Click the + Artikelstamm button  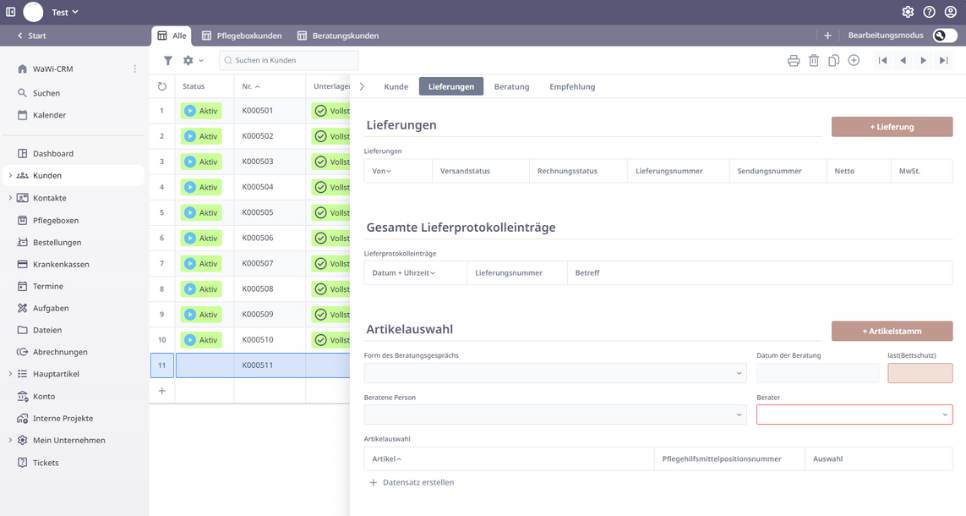[891, 331]
